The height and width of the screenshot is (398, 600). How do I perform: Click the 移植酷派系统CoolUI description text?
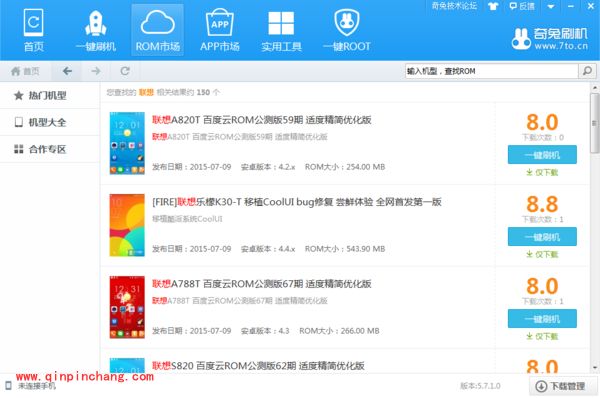click(187, 219)
